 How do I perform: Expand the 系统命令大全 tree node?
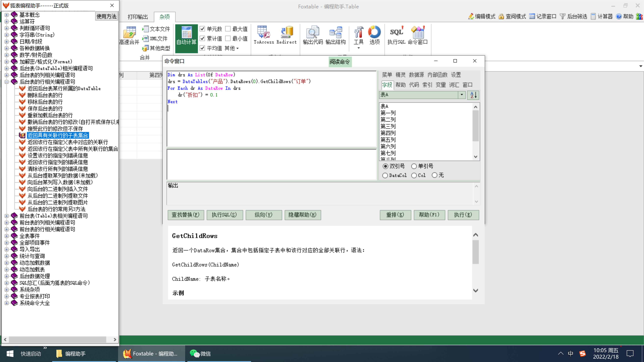pos(7,303)
